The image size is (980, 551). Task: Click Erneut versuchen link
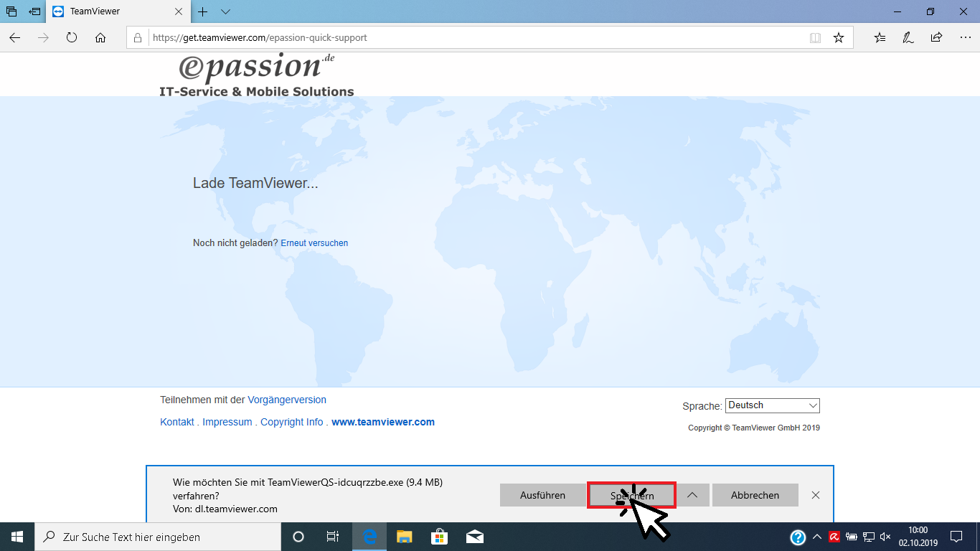pyautogui.click(x=314, y=243)
